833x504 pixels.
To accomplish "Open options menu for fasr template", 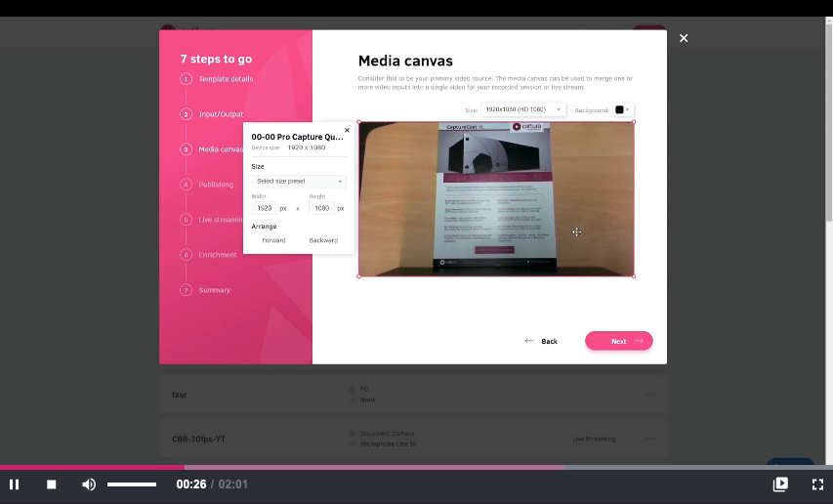I will 650,395.
